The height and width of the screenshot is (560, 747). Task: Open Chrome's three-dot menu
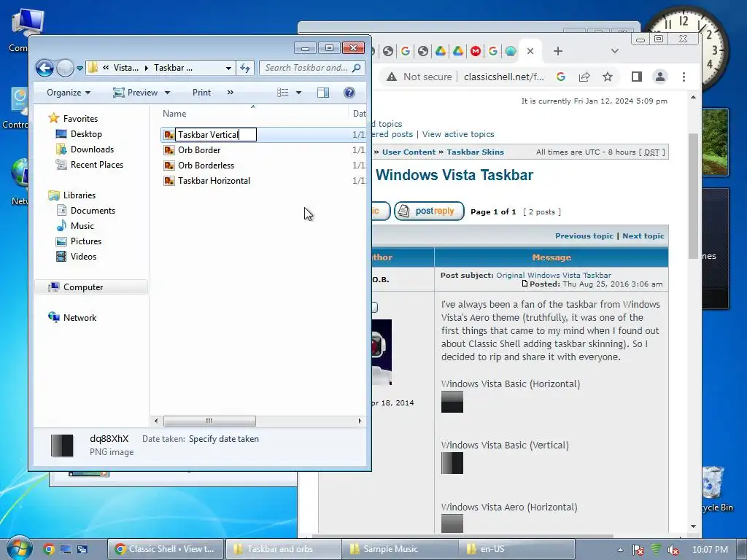click(x=684, y=77)
